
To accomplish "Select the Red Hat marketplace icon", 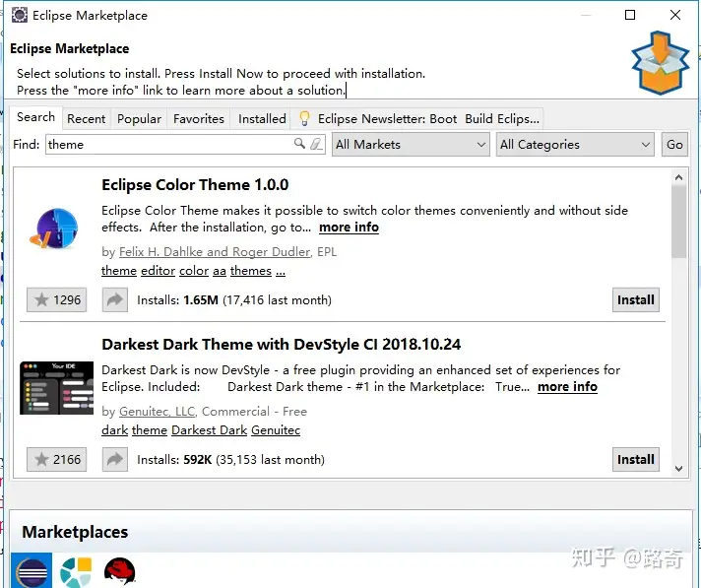I will [119, 571].
